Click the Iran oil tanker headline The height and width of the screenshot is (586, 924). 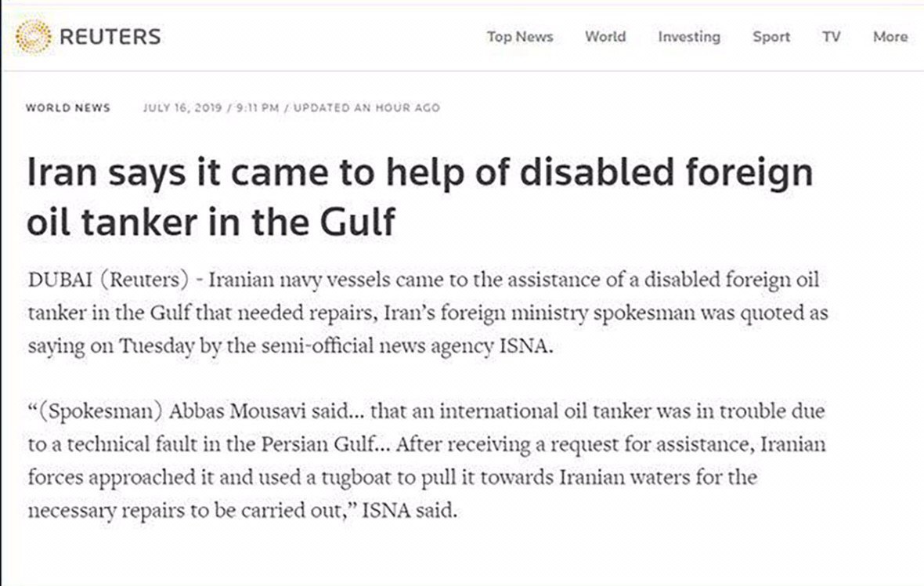pos(420,197)
